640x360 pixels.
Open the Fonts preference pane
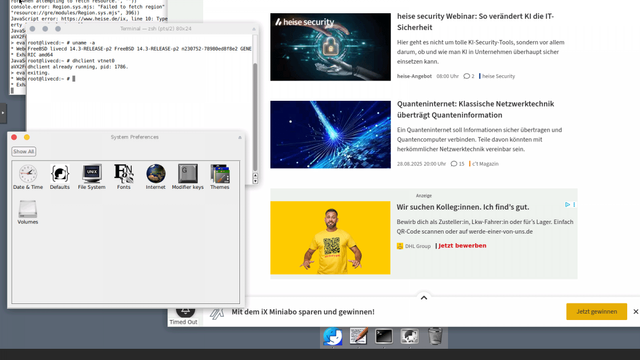pyautogui.click(x=124, y=177)
